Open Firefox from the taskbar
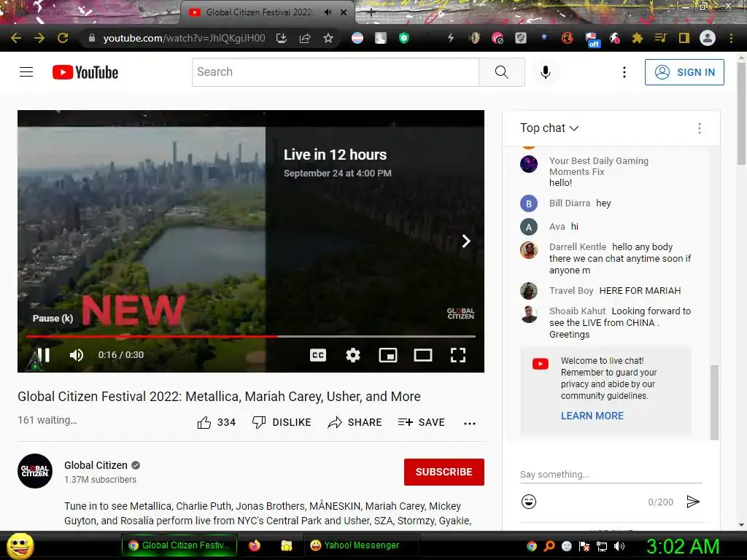This screenshot has width=747, height=560. (255, 545)
